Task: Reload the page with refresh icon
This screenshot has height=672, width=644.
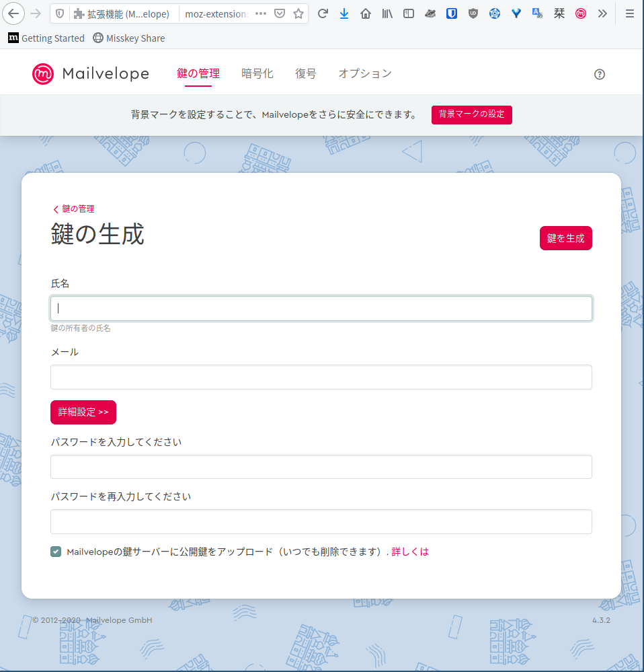Action: 323,13
